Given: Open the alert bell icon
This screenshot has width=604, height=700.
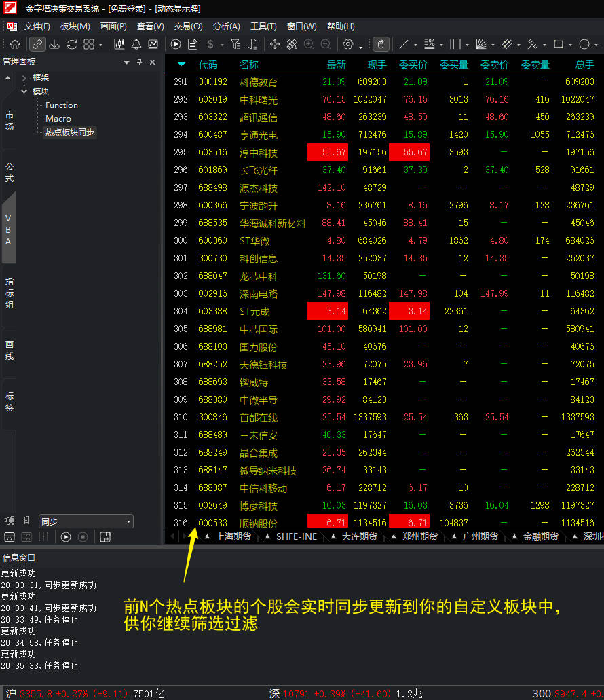Looking at the screenshot, I should 136,44.
